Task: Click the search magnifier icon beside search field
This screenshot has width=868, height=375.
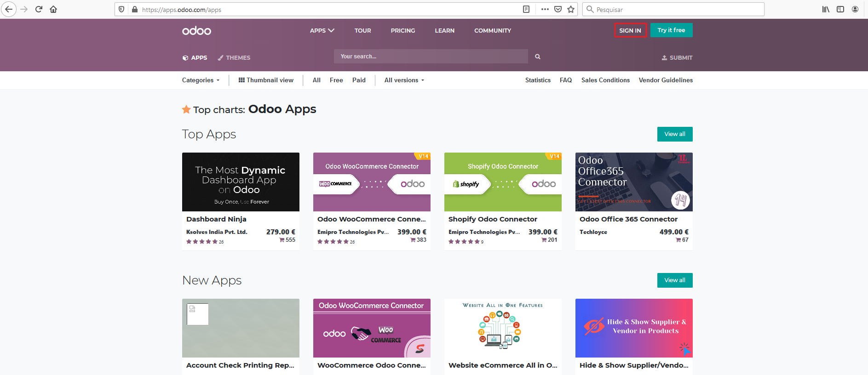Action: (537, 57)
